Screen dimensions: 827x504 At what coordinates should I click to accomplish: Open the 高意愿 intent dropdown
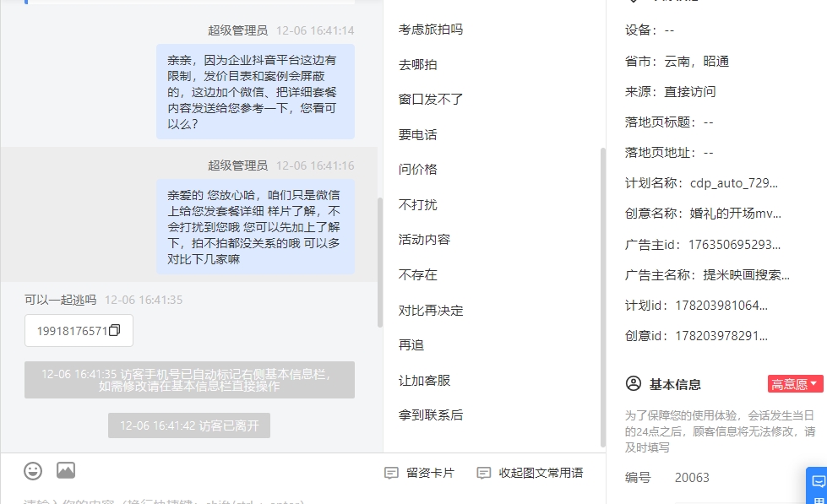click(795, 384)
